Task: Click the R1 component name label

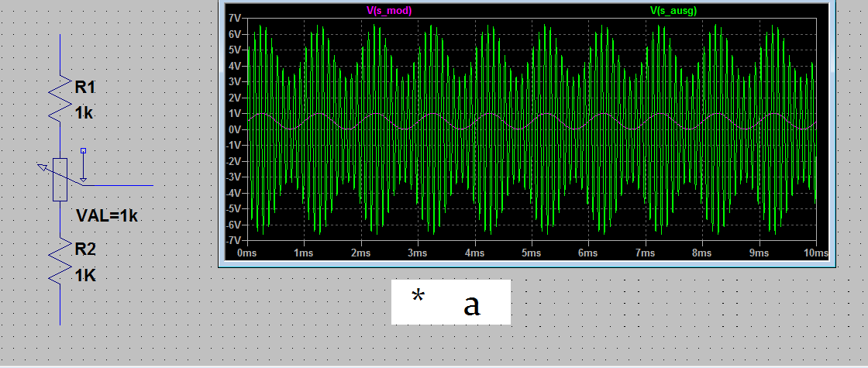Action: pyautogui.click(x=85, y=87)
